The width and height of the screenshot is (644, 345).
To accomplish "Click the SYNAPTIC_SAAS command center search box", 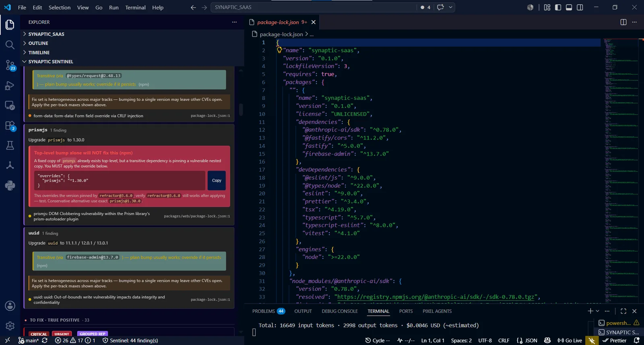I will [x=314, y=7].
